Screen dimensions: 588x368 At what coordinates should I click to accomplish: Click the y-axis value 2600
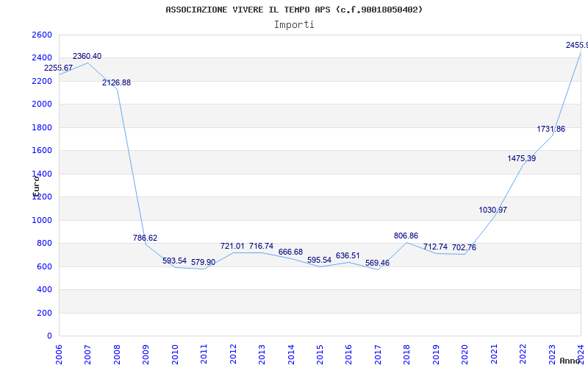pos(42,35)
